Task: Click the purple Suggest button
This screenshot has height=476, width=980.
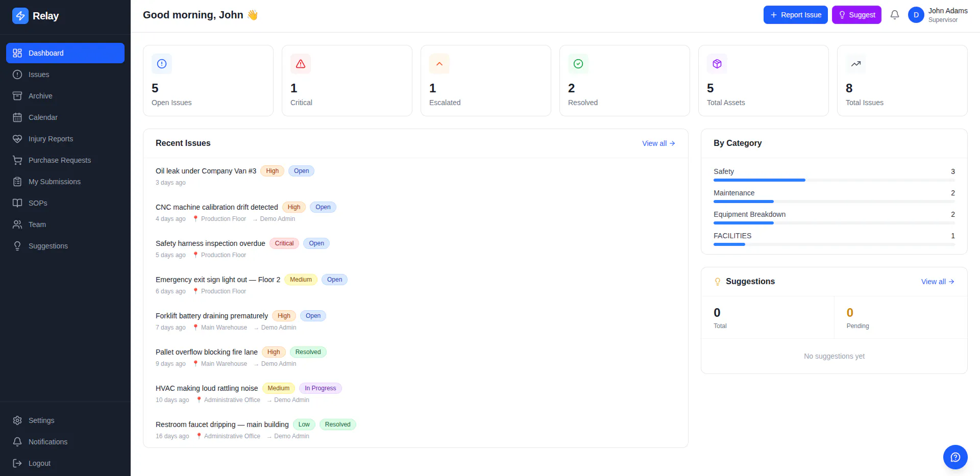Action: pos(856,15)
